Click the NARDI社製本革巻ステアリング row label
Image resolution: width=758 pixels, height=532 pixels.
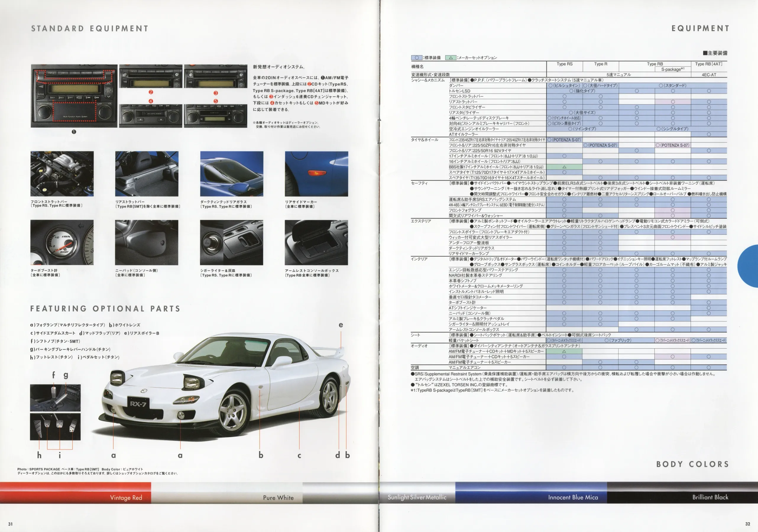475,275
